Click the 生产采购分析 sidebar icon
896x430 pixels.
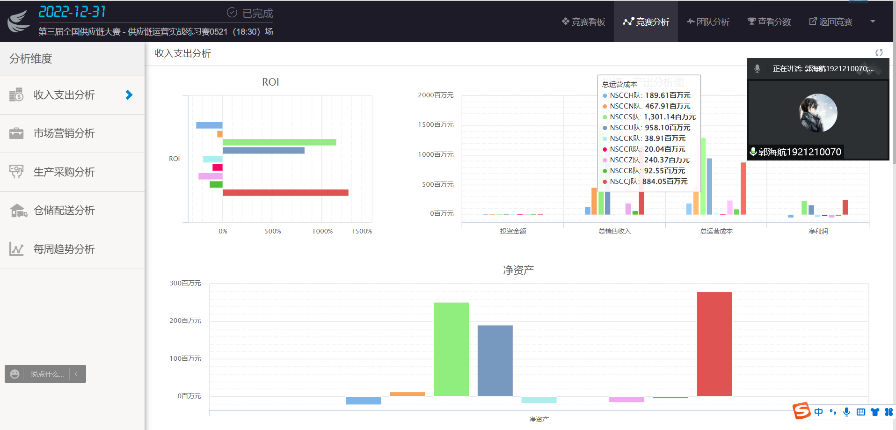point(17,172)
